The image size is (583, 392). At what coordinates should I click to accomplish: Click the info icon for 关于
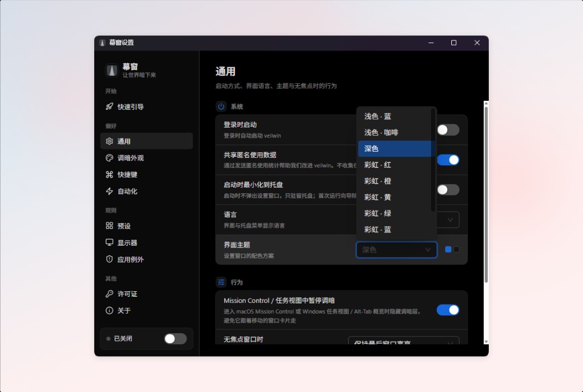pyautogui.click(x=109, y=311)
